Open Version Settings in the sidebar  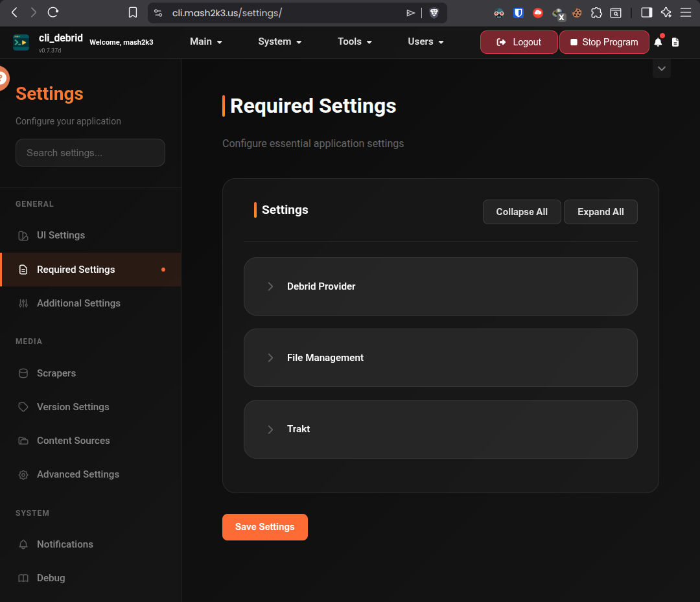(91, 407)
